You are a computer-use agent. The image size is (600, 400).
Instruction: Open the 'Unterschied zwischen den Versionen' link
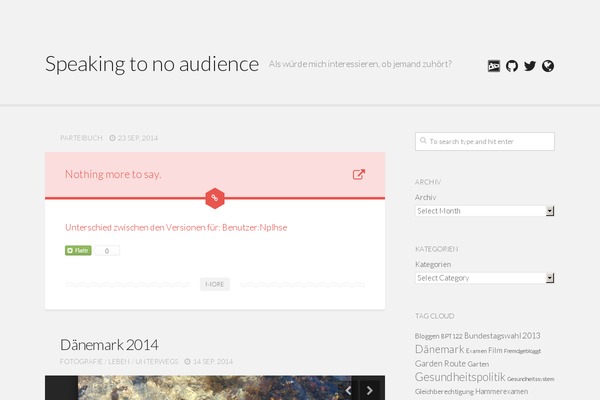click(x=176, y=227)
